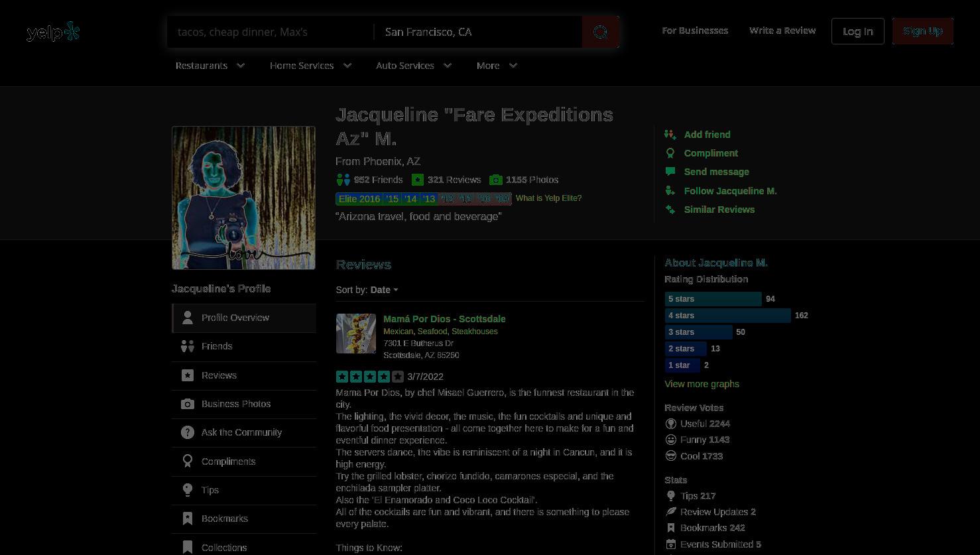Click the search magnifier button
Image resolution: width=980 pixels, height=555 pixels.
601,32
